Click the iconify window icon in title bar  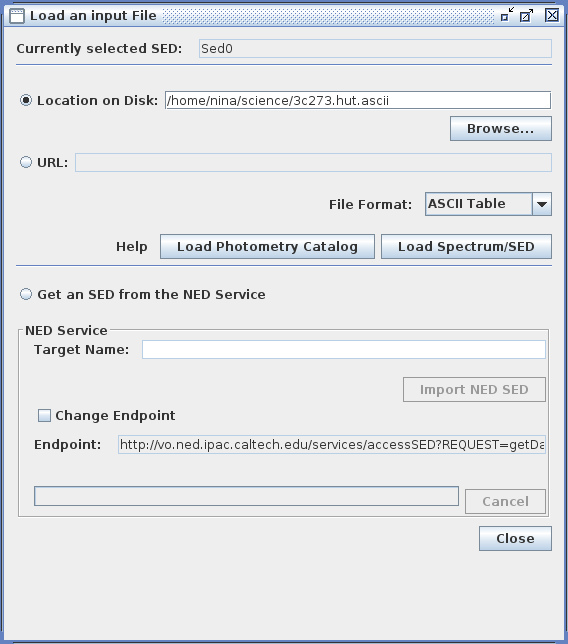(x=507, y=15)
